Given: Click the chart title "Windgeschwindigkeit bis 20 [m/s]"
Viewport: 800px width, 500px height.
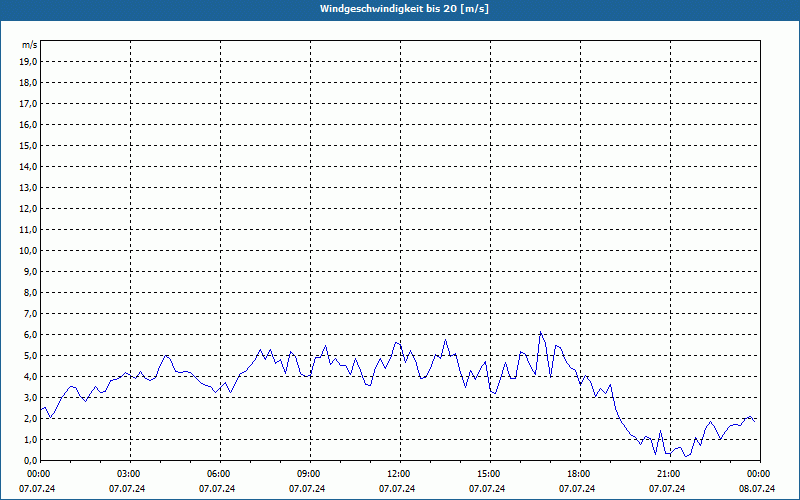Looking at the screenshot, I should click(x=404, y=9).
